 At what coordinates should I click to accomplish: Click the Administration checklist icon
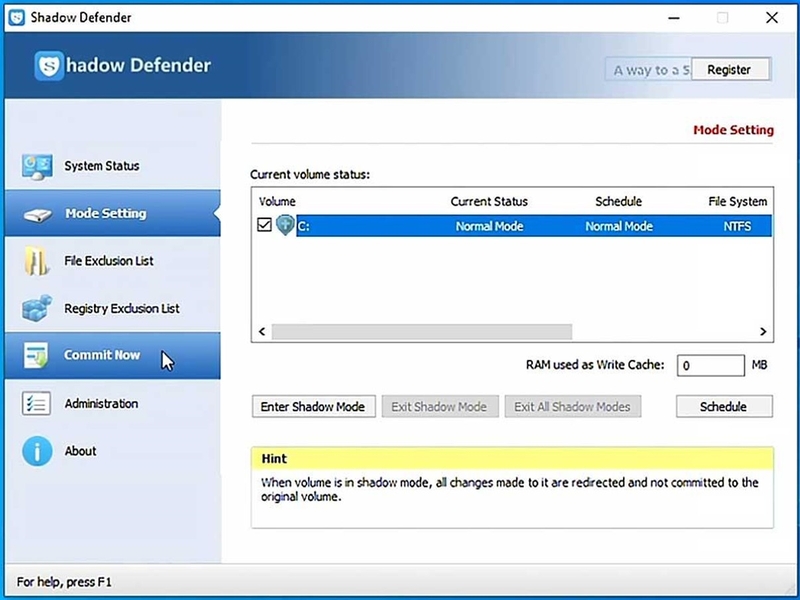pos(36,403)
